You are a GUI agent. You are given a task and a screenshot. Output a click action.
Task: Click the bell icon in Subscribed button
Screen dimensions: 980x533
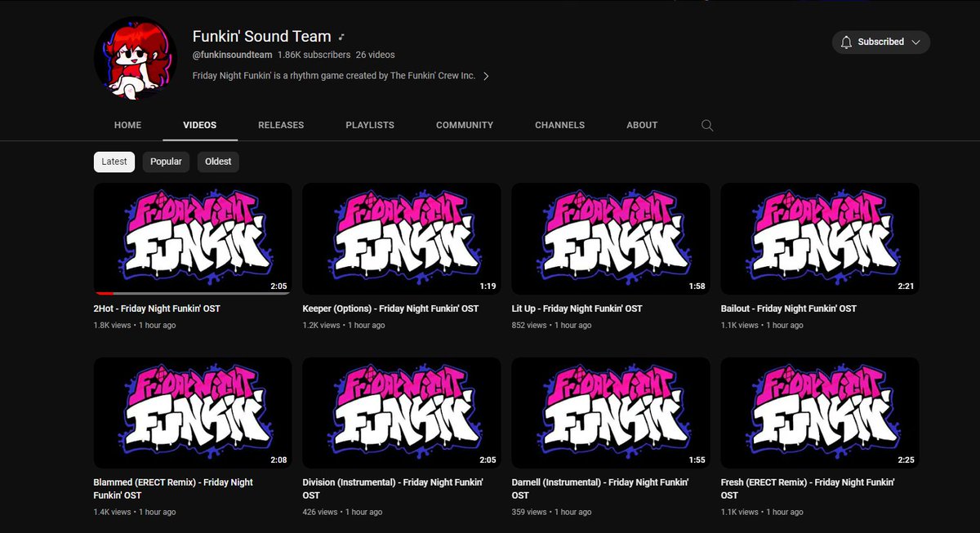(846, 42)
